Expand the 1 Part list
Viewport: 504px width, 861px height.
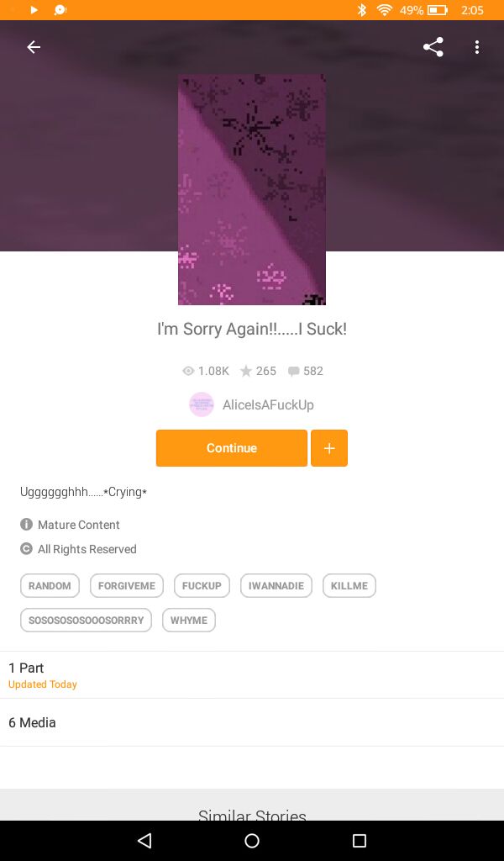coord(252,675)
